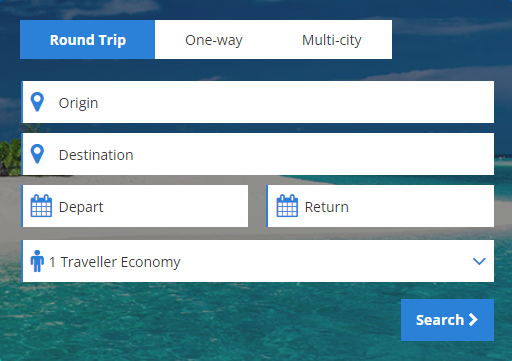Click the arrow icon on Search button

pos(473,320)
